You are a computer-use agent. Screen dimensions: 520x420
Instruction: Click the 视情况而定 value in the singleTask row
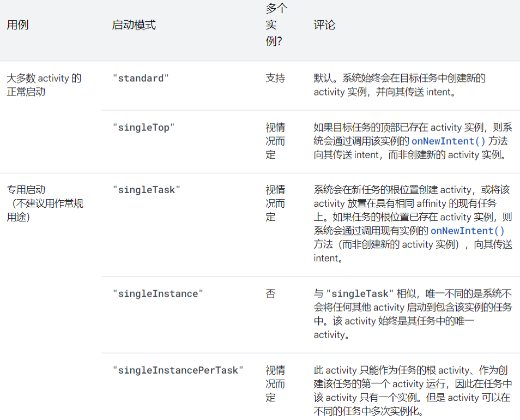pos(275,203)
